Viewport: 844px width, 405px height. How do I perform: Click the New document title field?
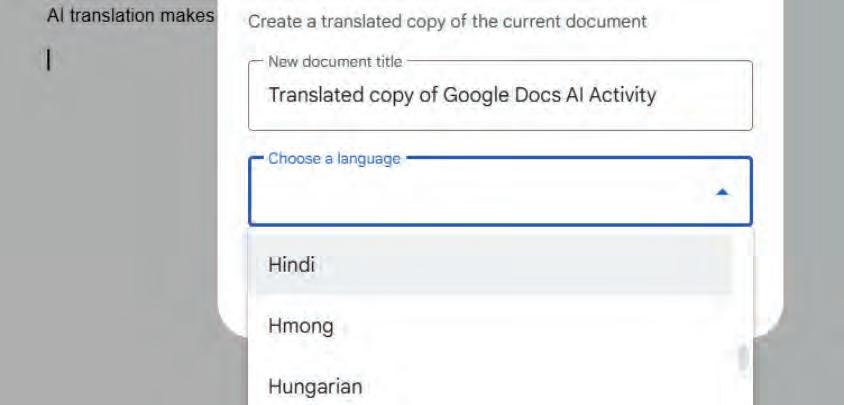[500, 96]
